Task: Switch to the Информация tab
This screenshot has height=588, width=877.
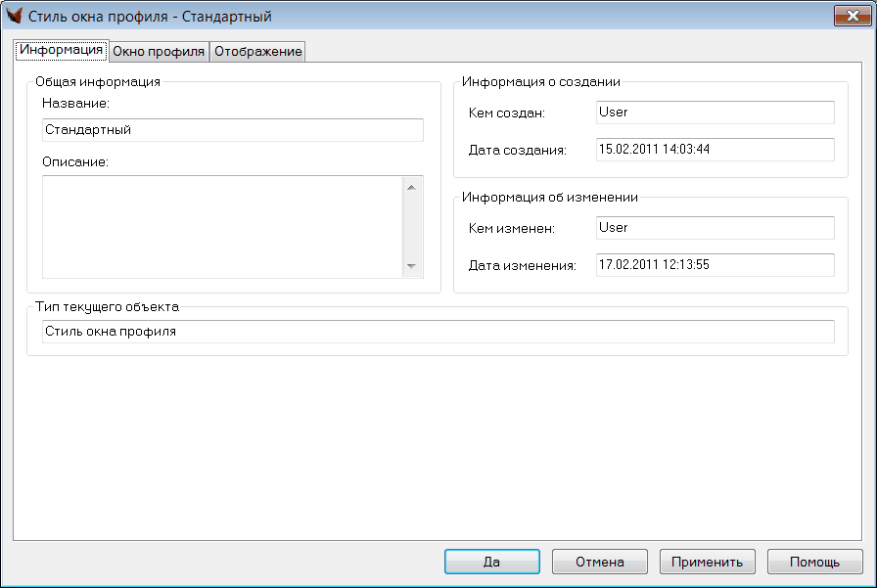Action: 61,51
